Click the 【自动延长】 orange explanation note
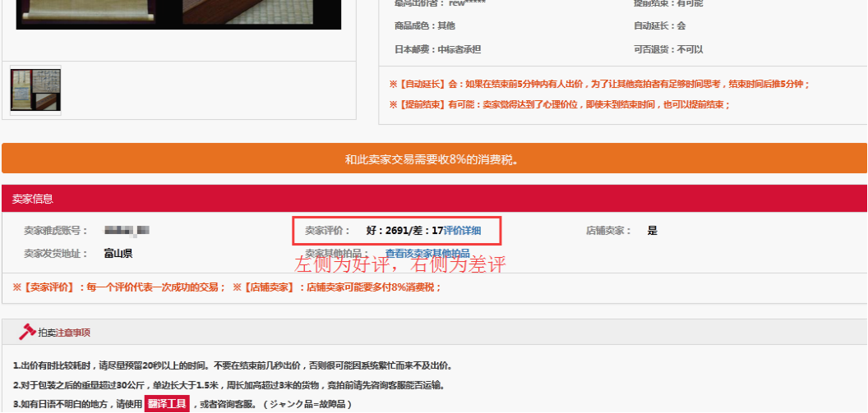868x413 pixels. pyautogui.click(x=599, y=84)
